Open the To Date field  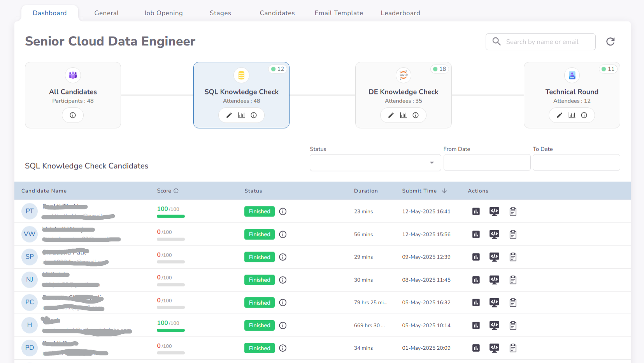click(576, 162)
